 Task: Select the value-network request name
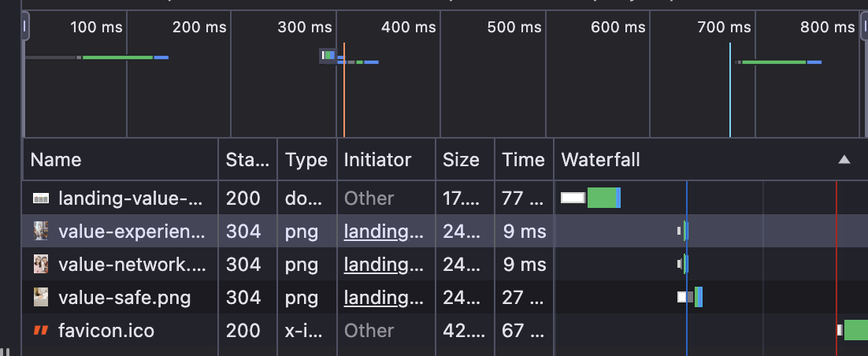(132, 265)
